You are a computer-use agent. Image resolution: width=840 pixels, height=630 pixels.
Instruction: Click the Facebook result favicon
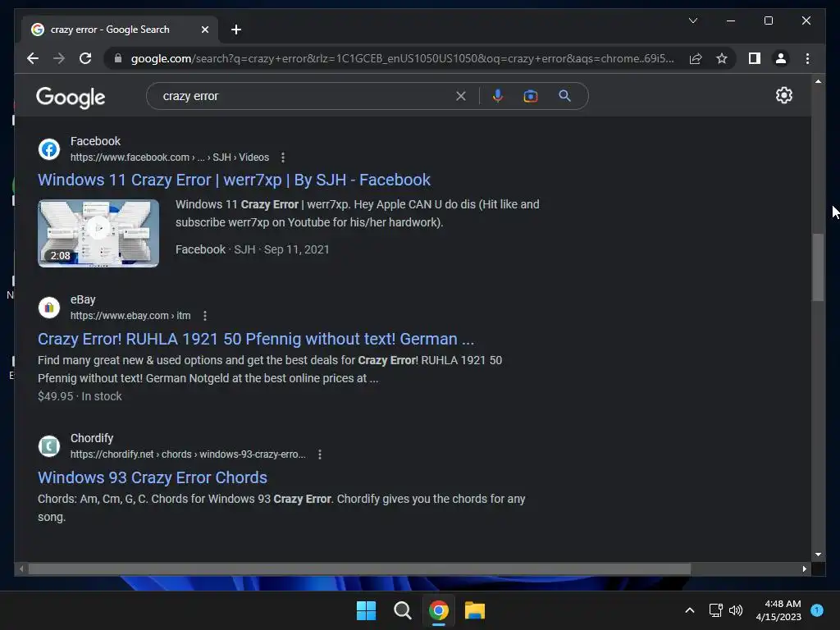pyautogui.click(x=49, y=149)
